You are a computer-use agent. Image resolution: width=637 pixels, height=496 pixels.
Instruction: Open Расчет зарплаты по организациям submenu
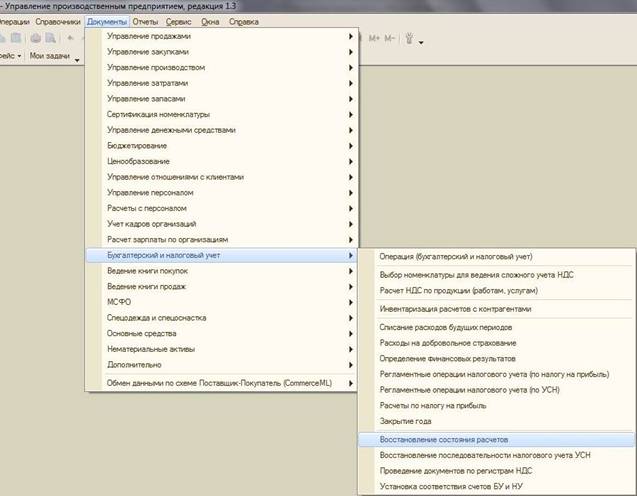point(222,240)
